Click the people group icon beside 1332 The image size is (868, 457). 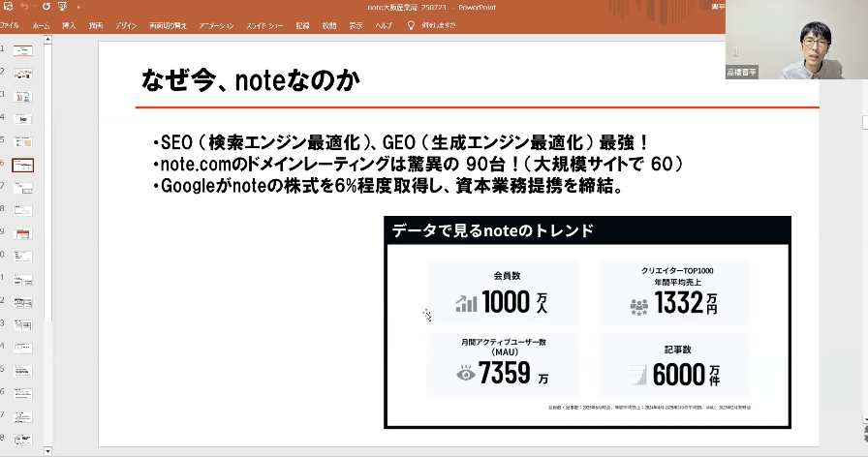[638, 307]
